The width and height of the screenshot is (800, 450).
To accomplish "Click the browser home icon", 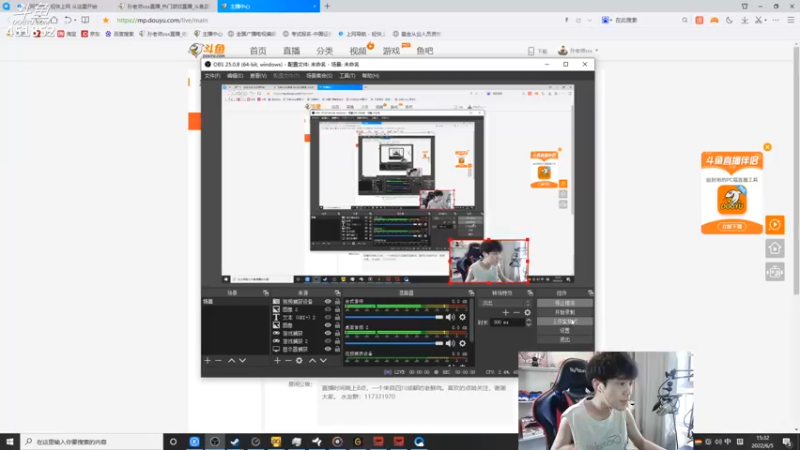I will 54,20.
